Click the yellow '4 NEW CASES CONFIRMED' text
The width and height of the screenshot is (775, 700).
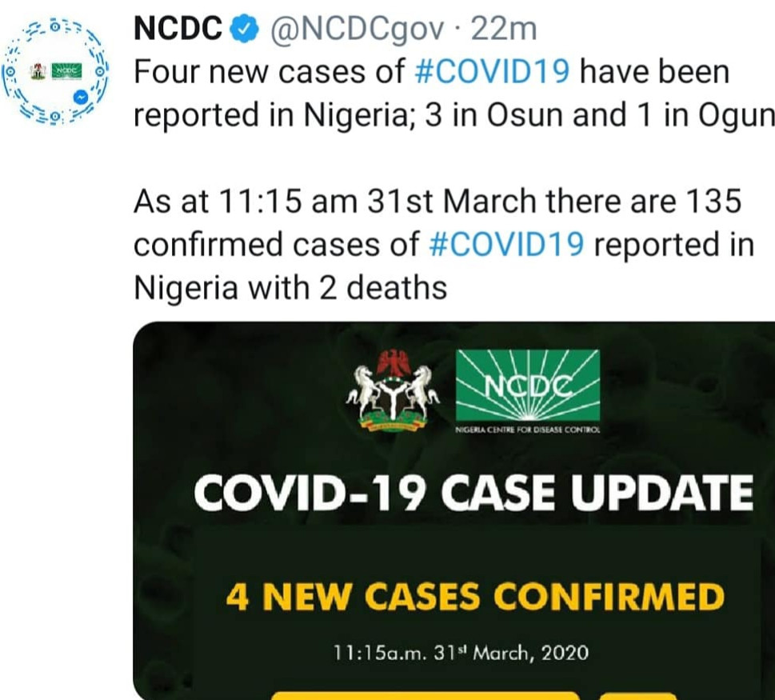click(x=475, y=596)
